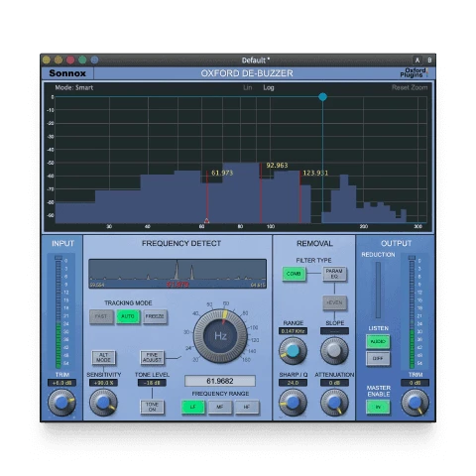This screenshot has width=476, height=476.
Task: Select preset slot A
Action: point(417,60)
